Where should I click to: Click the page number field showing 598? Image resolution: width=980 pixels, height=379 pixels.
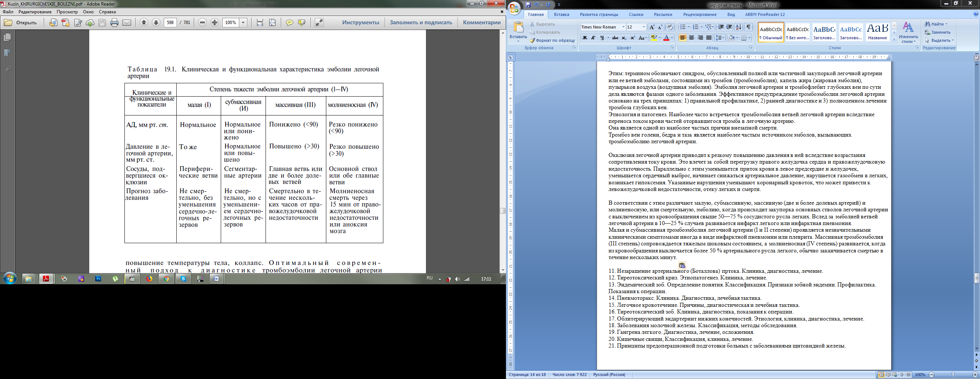pyautogui.click(x=170, y=23)
